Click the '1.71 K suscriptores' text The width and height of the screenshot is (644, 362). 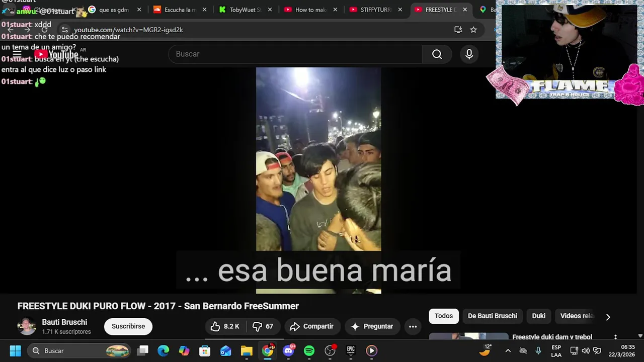click(x=66, y=332)
